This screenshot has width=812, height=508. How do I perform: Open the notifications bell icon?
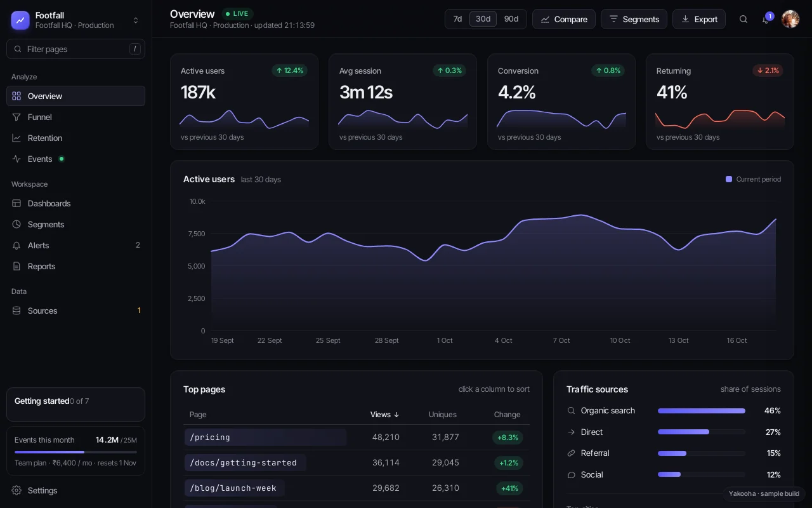(766, 19)
